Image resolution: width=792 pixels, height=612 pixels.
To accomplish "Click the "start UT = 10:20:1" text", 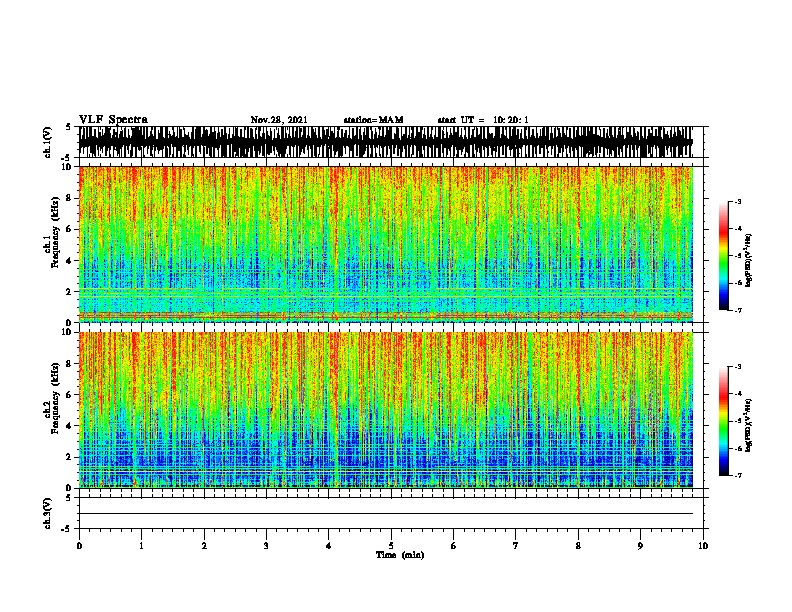I will click(483, 120).
